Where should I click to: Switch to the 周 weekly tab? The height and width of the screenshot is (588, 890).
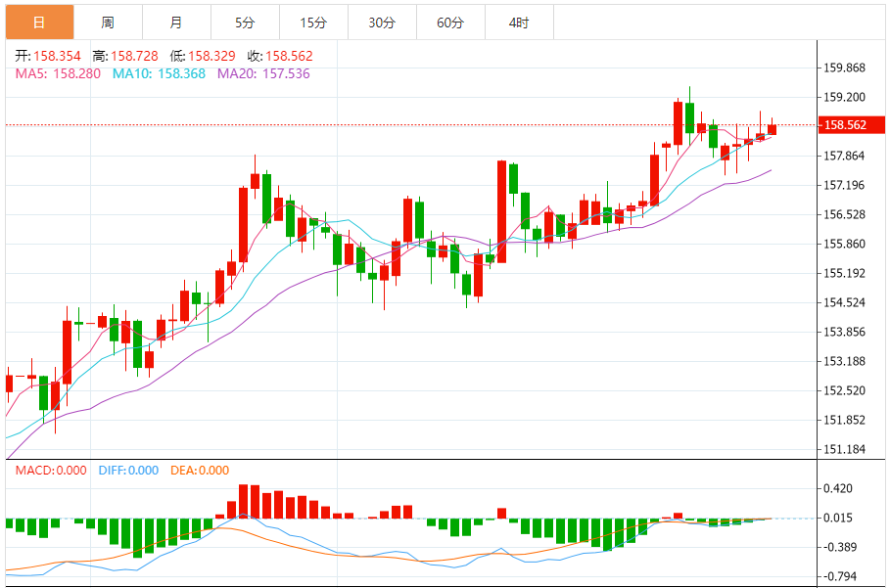107,22
